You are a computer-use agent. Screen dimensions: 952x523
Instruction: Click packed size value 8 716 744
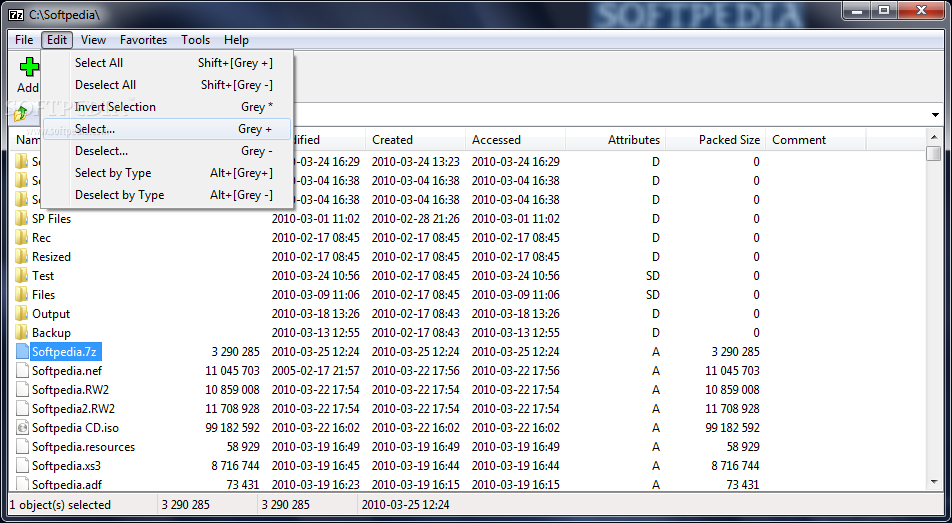735,466
